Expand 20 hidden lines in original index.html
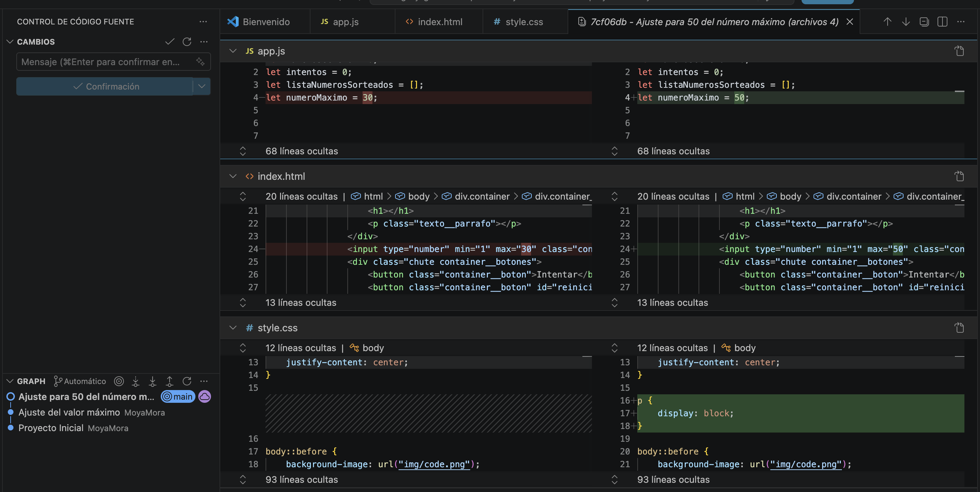980x492 pixels. pyautogui.click(x=243, y=196)
